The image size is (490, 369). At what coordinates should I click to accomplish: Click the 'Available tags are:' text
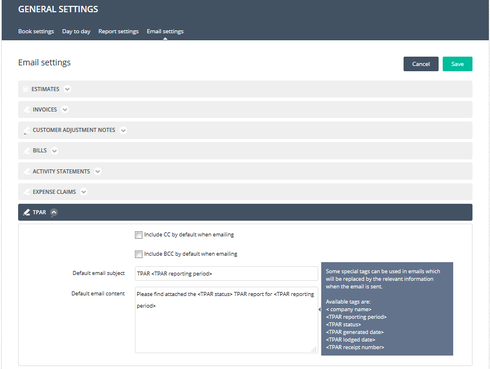tap(348, 302)
